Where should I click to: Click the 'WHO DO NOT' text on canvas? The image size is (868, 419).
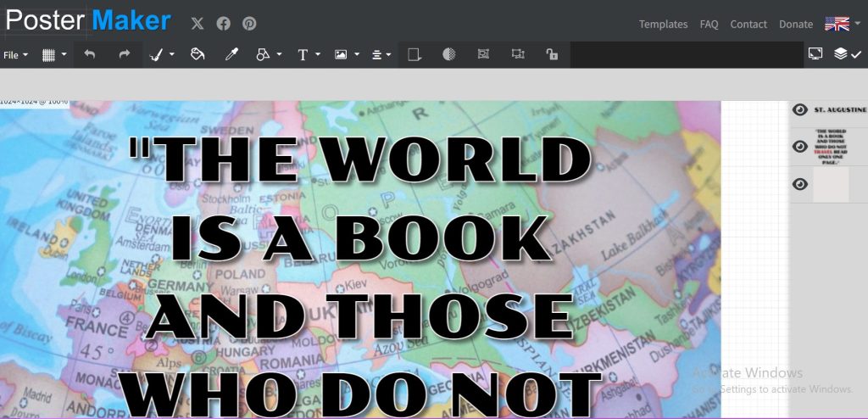pyautogui.click(x=360, y=394)
